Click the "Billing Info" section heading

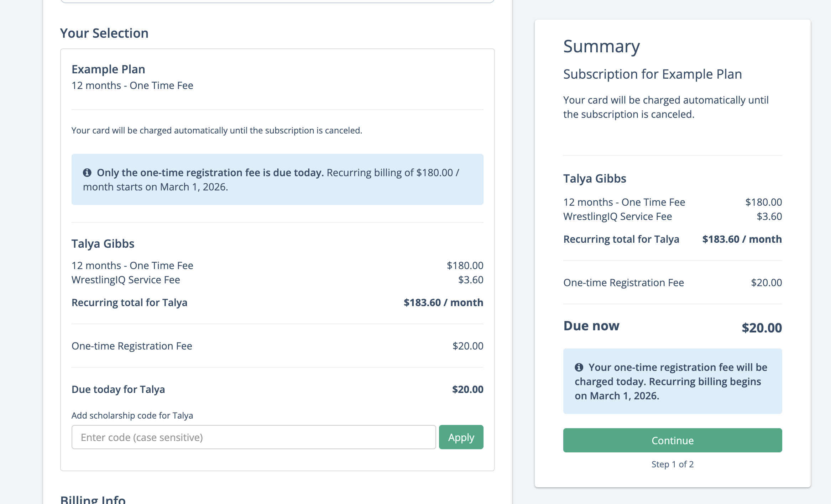93,499
